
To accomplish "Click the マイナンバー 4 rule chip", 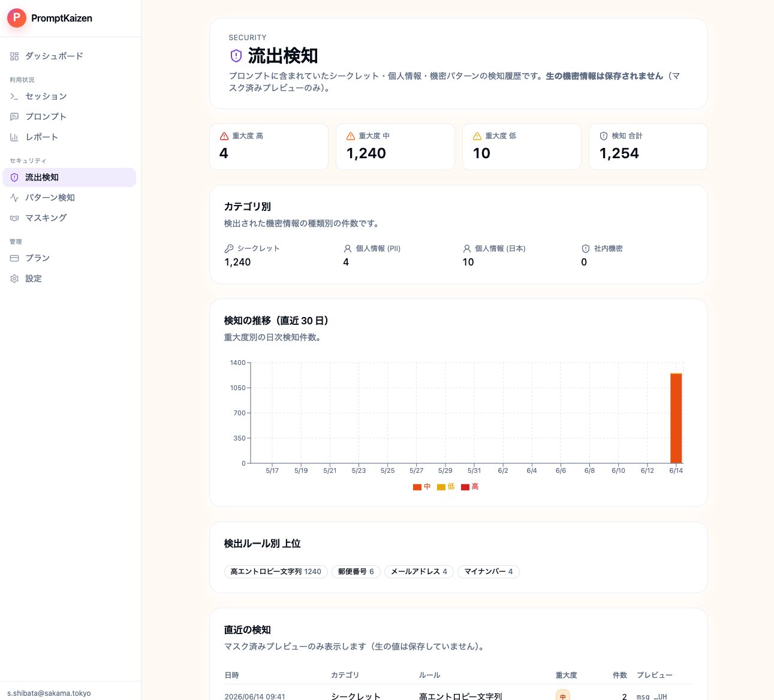I will (489, 572).
